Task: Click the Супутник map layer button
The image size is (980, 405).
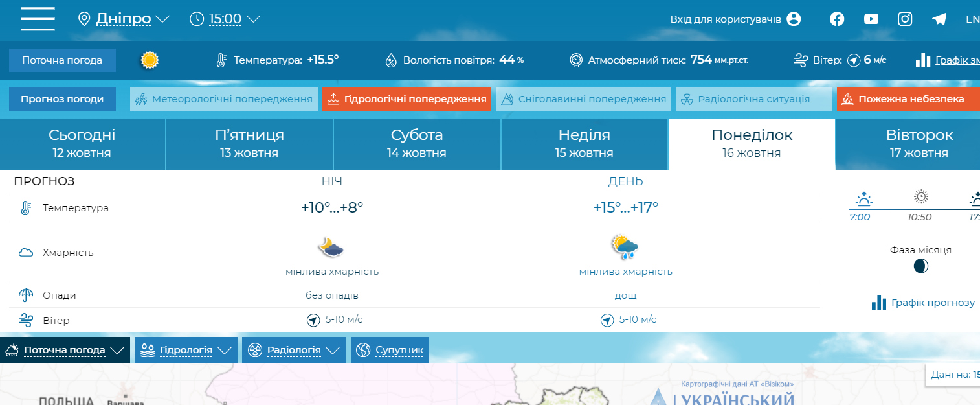Action: pyautogui.click(x=390, y=350)
